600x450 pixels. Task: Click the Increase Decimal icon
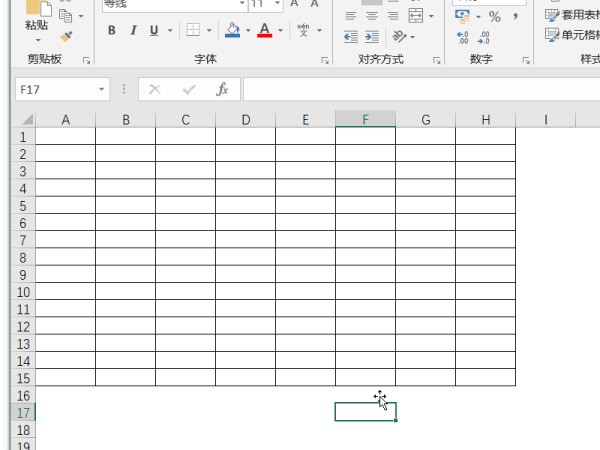point(463,38)
